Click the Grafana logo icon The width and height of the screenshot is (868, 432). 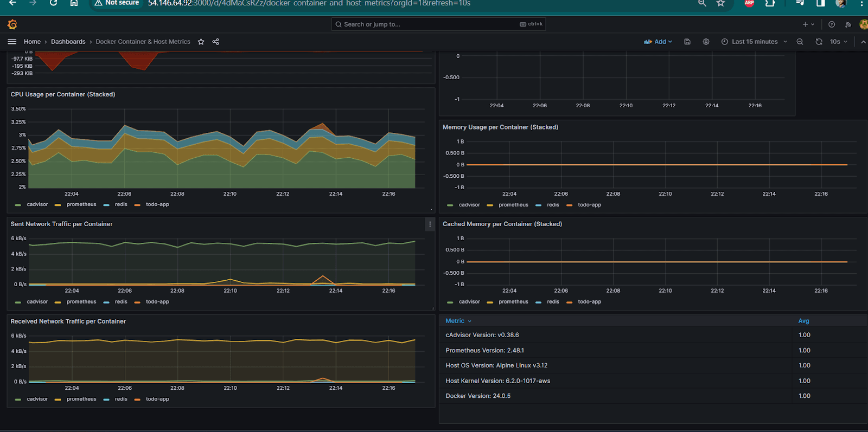[12, 24]
